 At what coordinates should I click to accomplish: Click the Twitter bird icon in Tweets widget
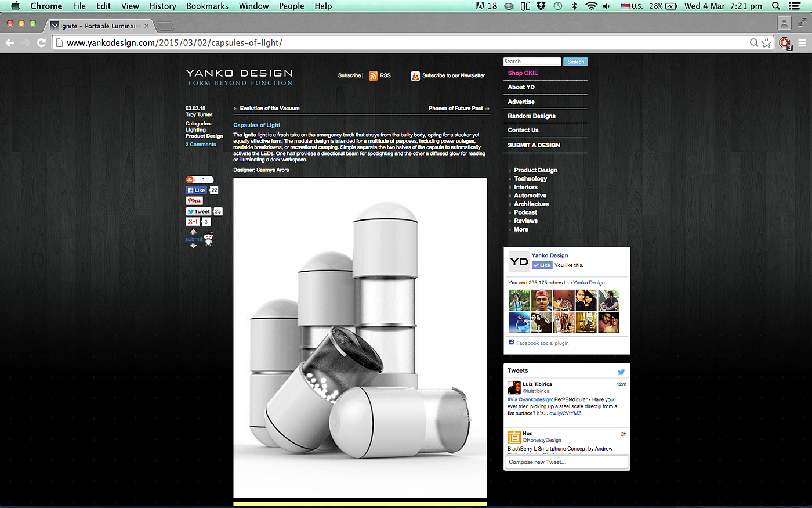tap(621, 372)
